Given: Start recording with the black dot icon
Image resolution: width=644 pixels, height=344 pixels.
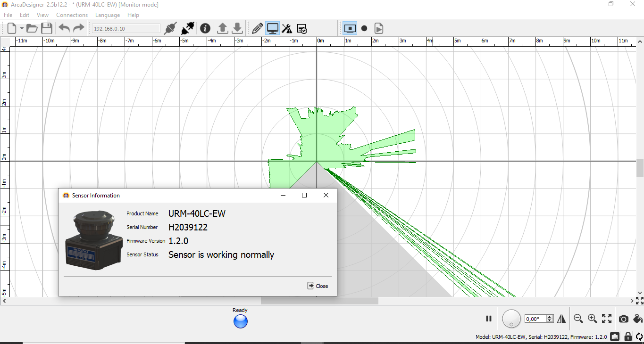Looking at the screenshot, I should [x=364, y=28].
